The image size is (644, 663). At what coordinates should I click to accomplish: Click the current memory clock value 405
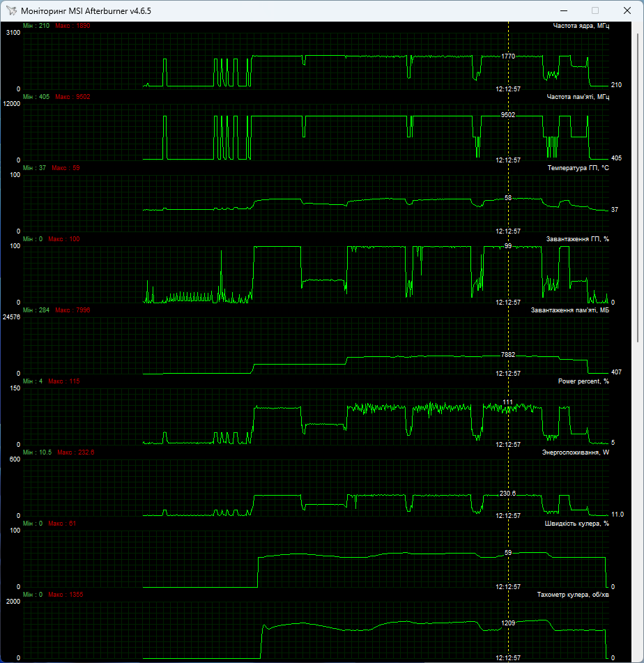pyautogui.click(x=617, y=158)
